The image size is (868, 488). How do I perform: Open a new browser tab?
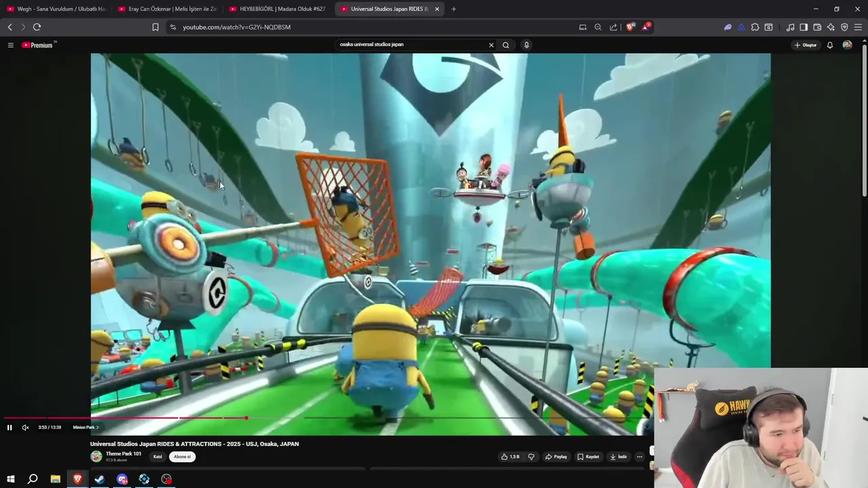tap(454, 9)
